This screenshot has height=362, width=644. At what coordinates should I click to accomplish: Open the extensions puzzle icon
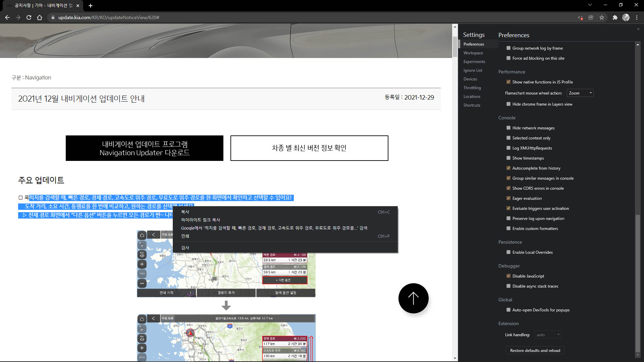(615, 17)
